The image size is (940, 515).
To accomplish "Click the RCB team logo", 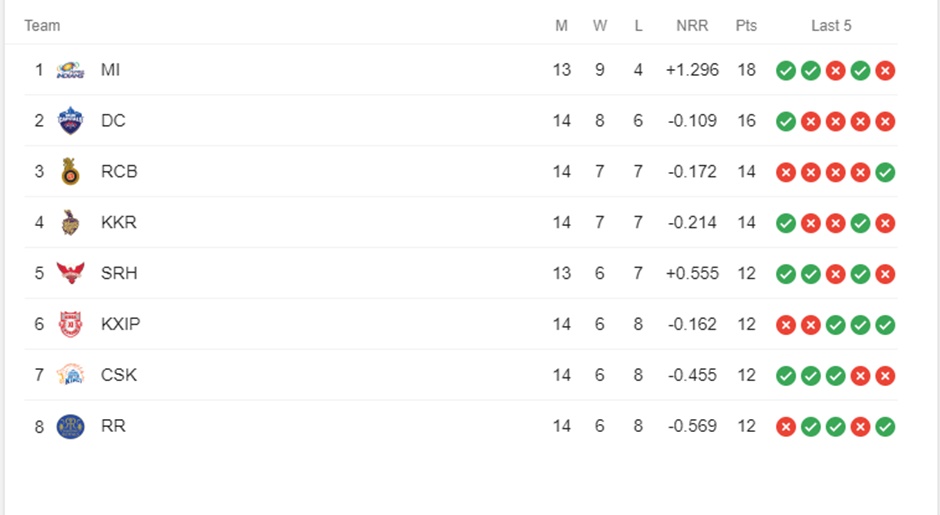I will 70,171.
